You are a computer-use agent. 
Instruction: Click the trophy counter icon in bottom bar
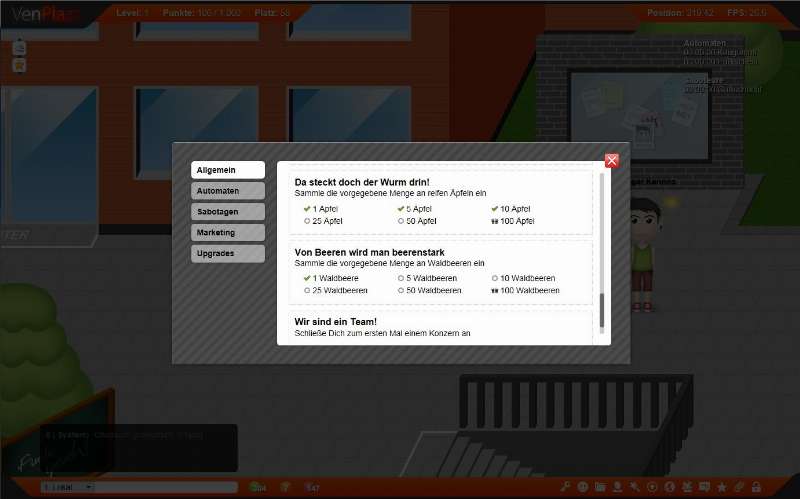(286, 487)
